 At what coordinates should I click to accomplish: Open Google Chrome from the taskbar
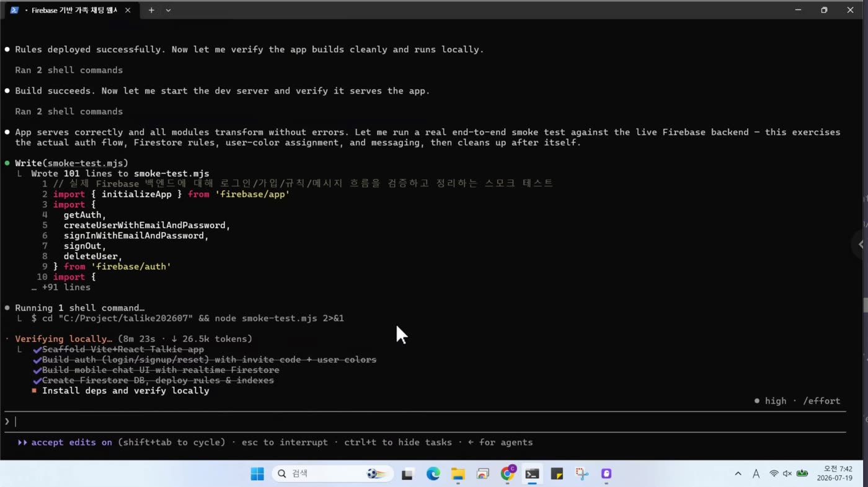point(508,473)
